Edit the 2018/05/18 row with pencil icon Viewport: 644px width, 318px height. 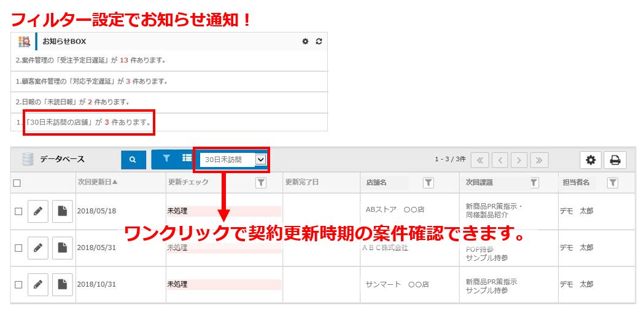(38, 211)
